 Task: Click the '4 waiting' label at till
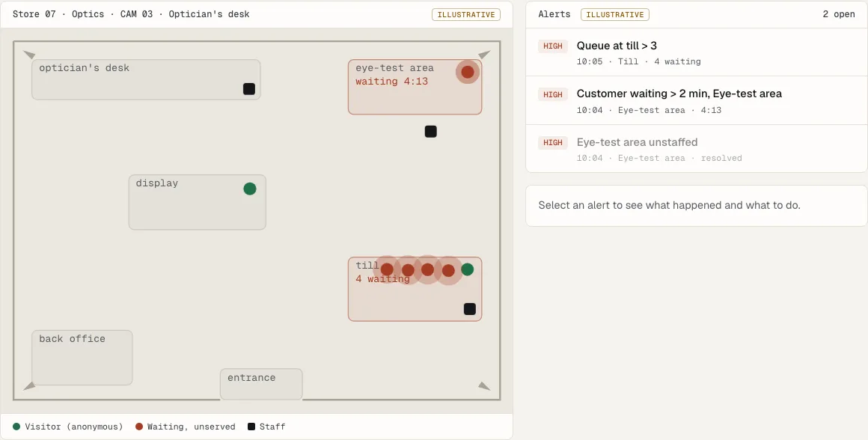coord(382,279)
